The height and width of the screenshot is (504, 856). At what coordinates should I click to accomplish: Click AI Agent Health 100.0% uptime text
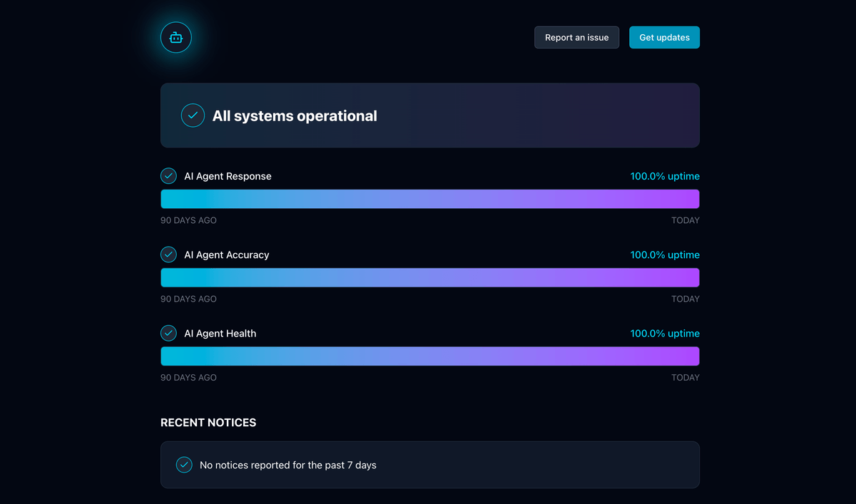pos(664,333)
